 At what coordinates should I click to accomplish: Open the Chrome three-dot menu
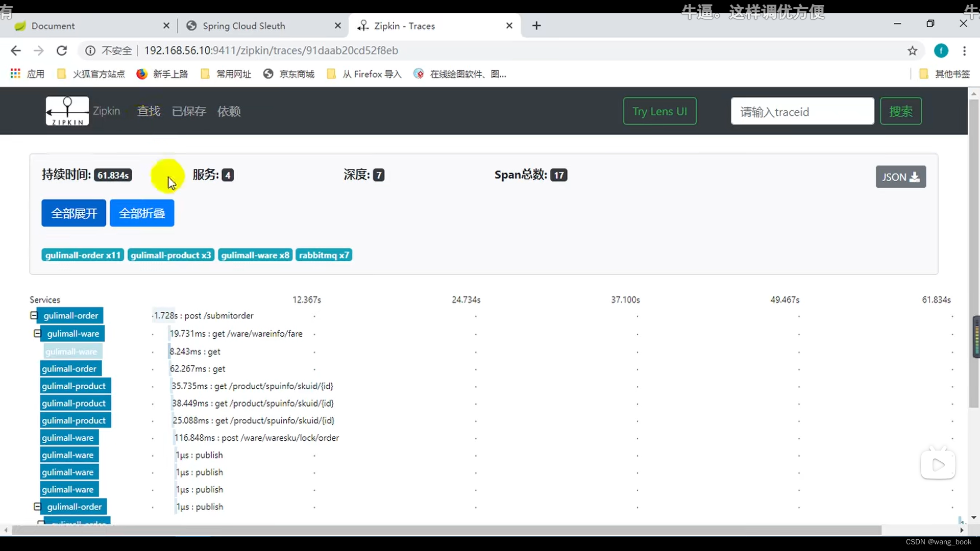pos(964,51)
